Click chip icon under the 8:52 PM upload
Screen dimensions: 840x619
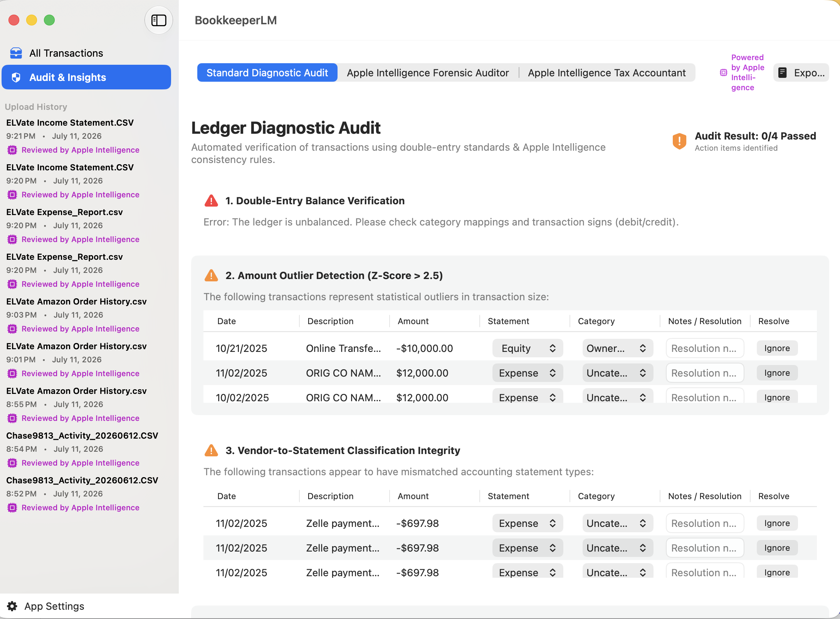point(12,508)
